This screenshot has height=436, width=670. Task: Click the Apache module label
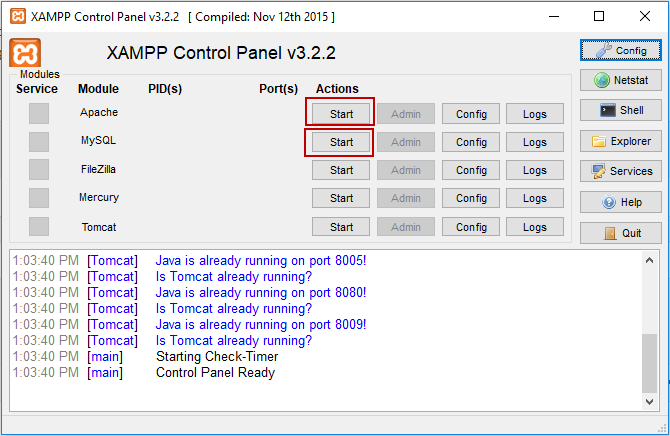coord(99,112)
